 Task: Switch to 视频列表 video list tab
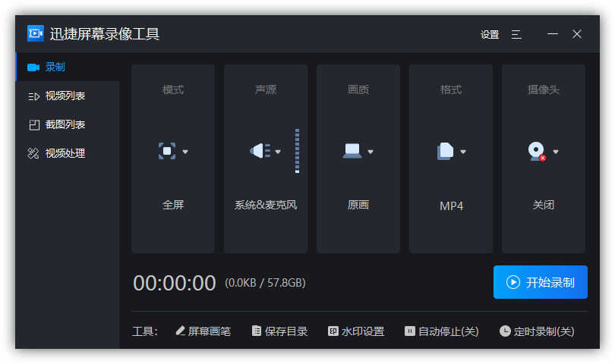(x=65, y=96)
